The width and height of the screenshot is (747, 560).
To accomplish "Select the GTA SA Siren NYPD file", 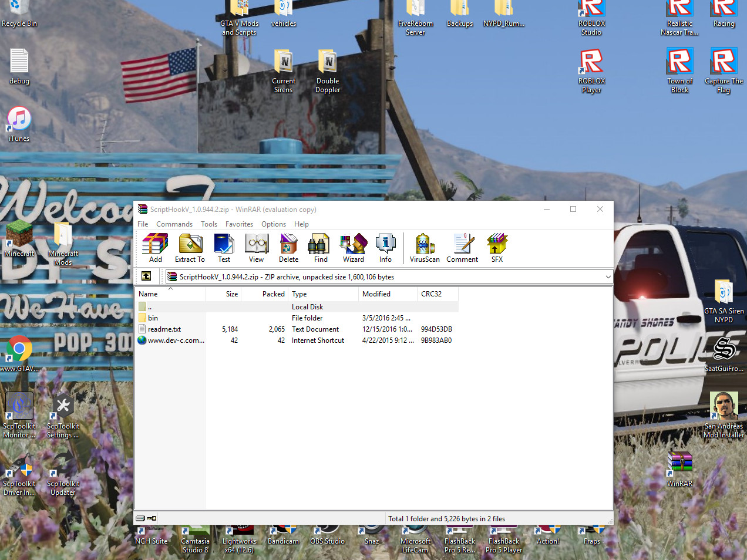I will coord(724,301).
